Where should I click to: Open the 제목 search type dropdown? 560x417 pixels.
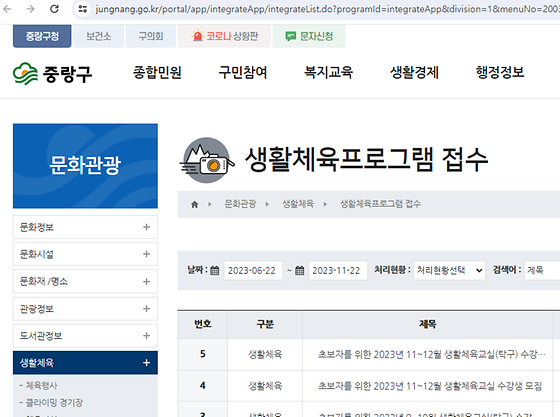point(542,271)
